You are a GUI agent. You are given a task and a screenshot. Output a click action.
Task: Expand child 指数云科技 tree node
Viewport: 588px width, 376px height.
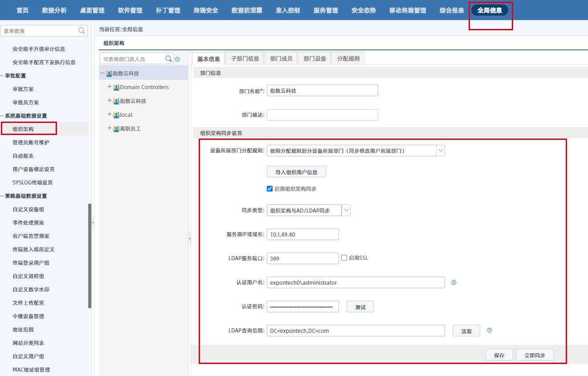[x=110, y=101]
